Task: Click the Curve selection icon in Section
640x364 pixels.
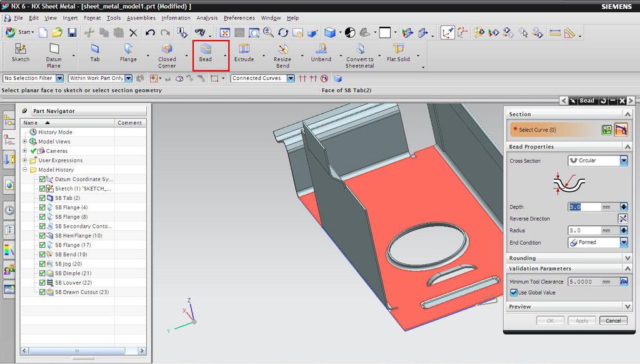Action: pyautogui.click(x=621, y=130)
